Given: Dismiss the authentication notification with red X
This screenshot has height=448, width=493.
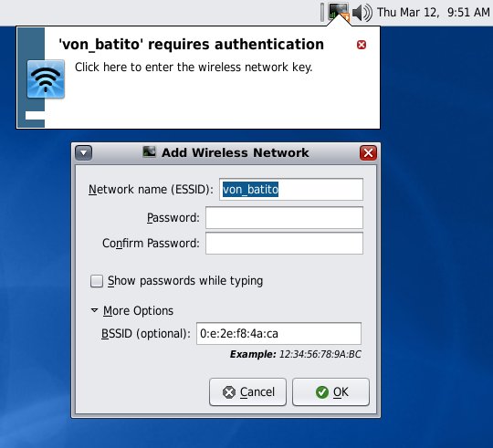Looking at the screenshot, I should pos(362,45).
